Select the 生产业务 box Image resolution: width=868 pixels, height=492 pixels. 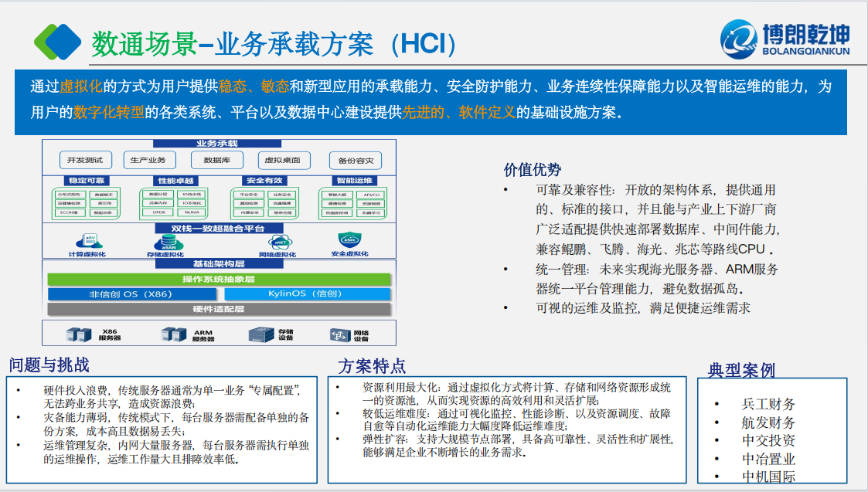click(148, 160)
